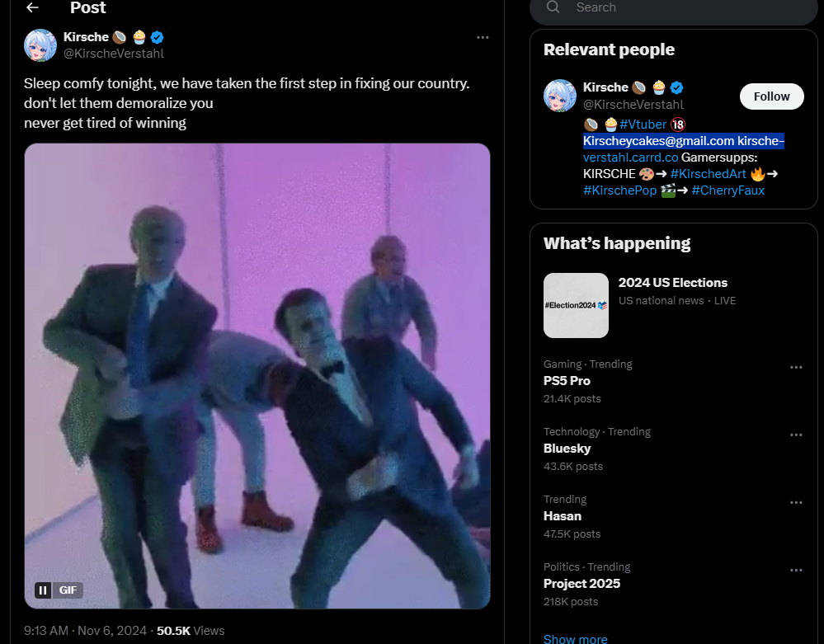Open Kirsche's post avatar
This screenshot has height=644, width=824.
(40, 45)
